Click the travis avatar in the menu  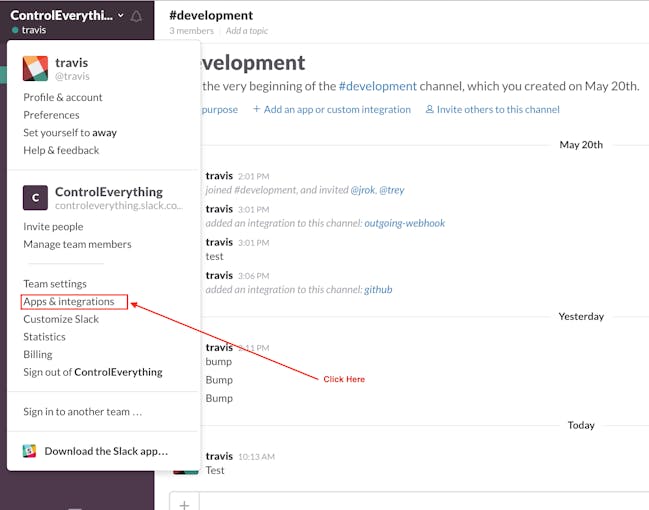[35, 69]
